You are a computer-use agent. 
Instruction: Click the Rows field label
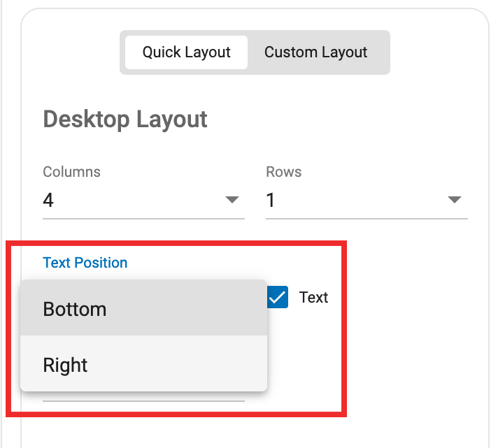point(283,172)
